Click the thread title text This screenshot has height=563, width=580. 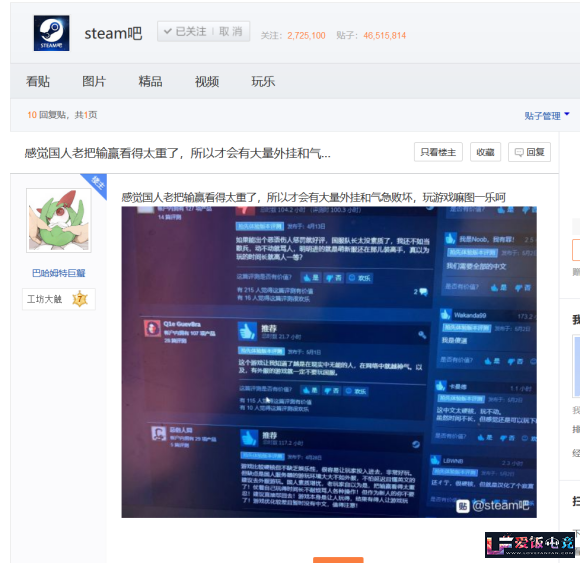pos(178,153)
